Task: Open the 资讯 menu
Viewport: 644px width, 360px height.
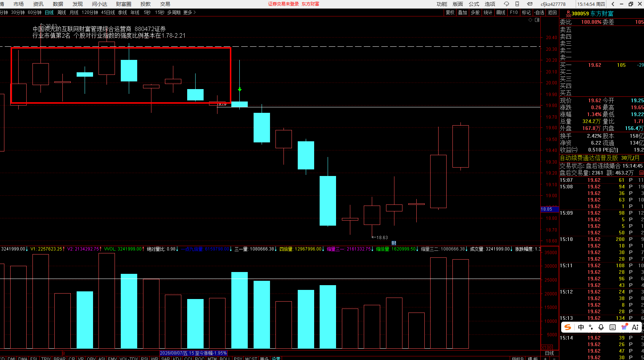Action: pos(38,4)
